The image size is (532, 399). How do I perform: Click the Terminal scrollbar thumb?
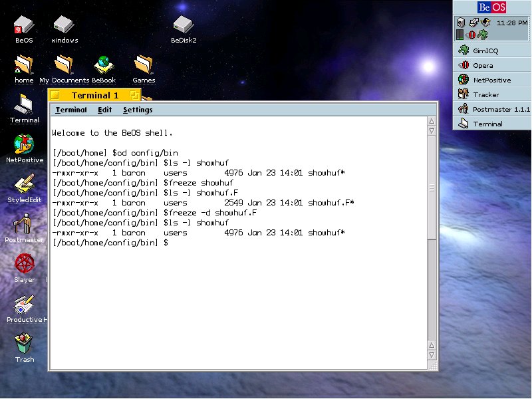tap(432, 188)
